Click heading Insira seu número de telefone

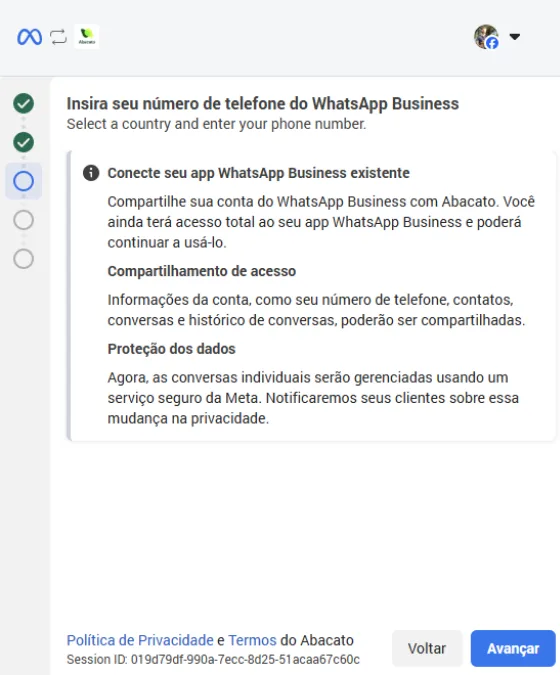(x=263, y=104)
